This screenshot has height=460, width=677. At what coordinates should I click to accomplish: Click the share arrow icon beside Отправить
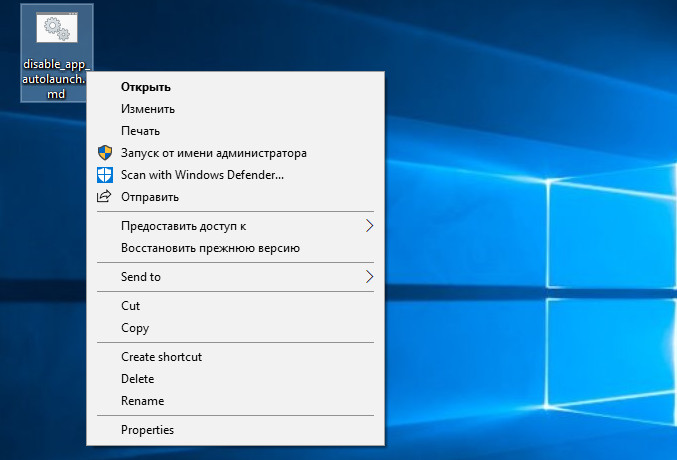click(x=104, y=197)
